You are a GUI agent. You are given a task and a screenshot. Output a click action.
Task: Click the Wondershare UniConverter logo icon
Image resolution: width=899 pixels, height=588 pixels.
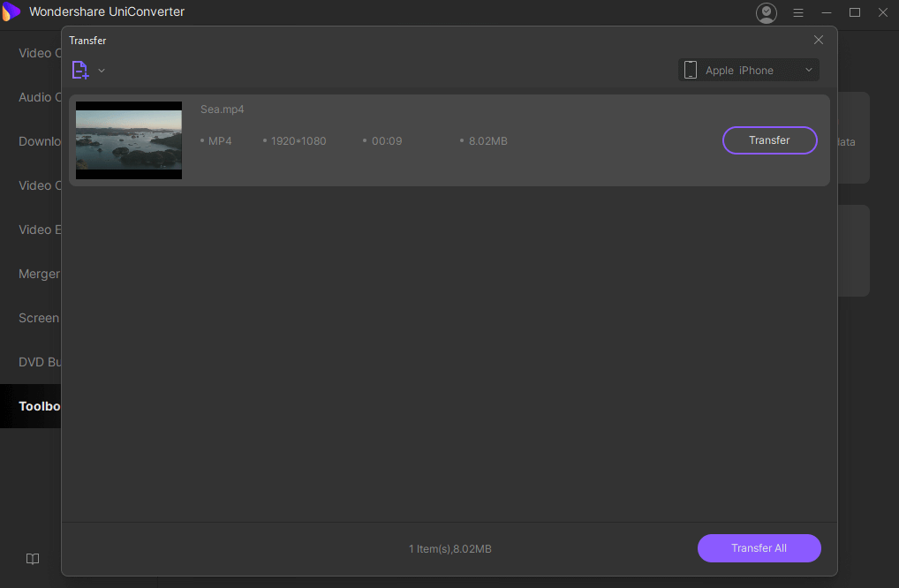pos(11,11)
